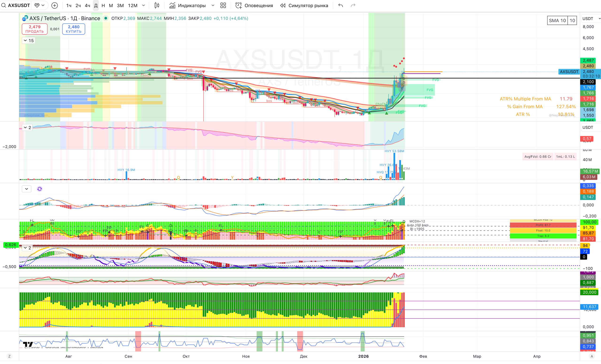The width and height of the screenshot is (601, 364).
Task: Open timezone settings with the Z button
Action: click(x=10, y=356)
